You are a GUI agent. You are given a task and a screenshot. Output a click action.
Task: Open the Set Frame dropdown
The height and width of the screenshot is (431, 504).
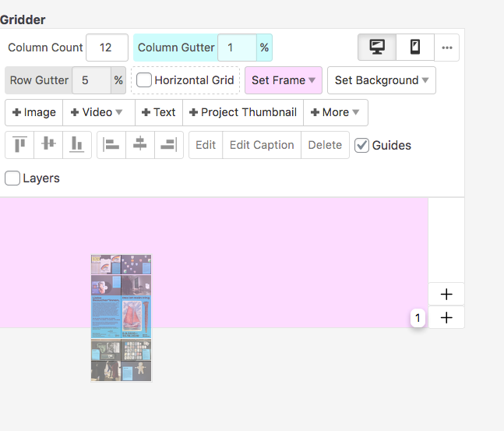pyautogui.click(x=284, y=80)
